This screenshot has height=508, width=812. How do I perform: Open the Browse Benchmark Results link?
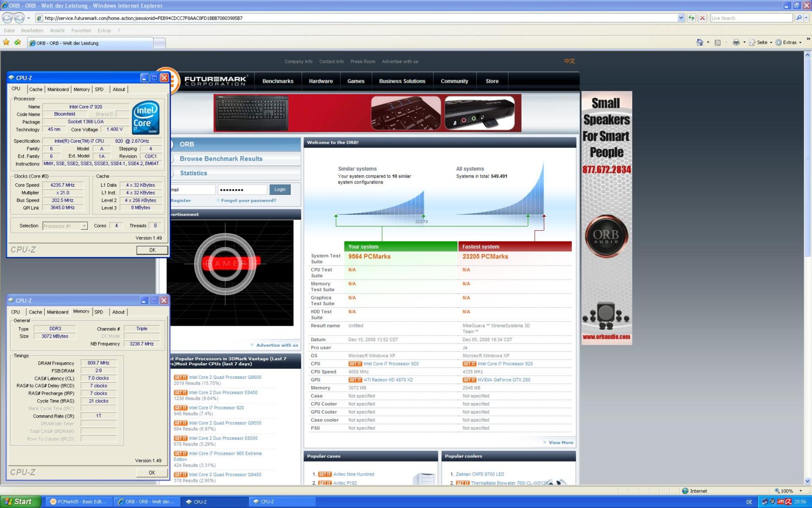tap(221, 159)
